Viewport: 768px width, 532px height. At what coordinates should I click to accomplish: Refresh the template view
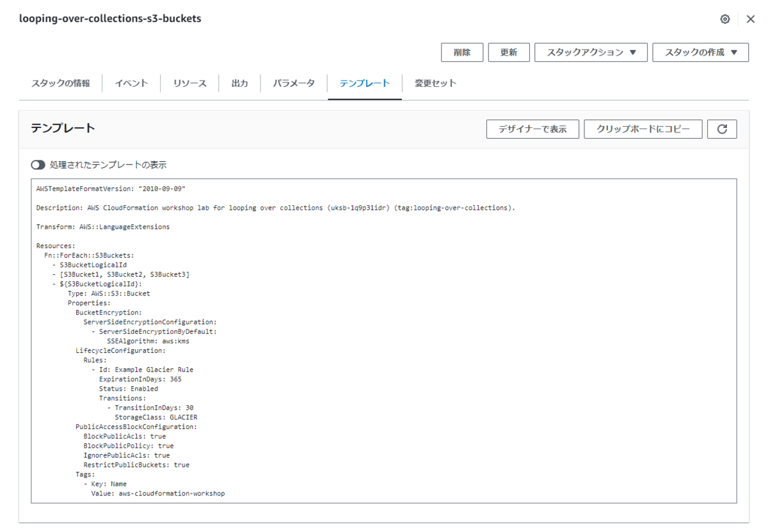click(x=722, y=129)
